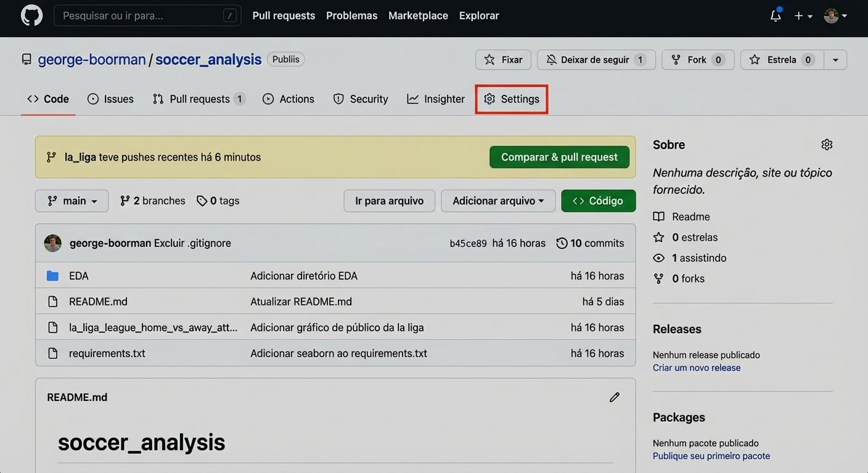Click the file icon beside README.md row
Screen dimensions: 868x473
(x=53, y=302)
